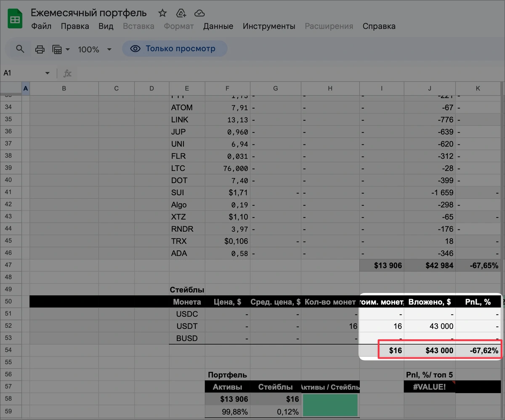Click the Стейблы heading cell

187,290
